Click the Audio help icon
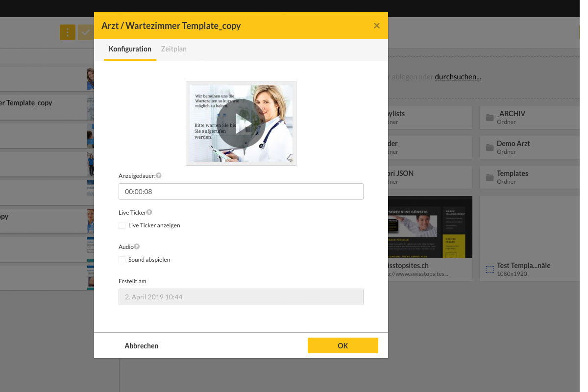 (137, 246)
